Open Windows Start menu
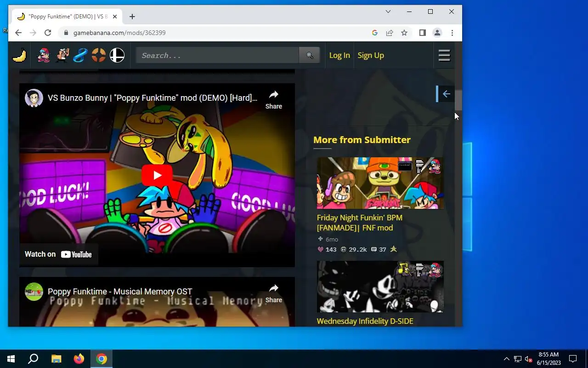The height and width of the screenshot is (368, 588). tap(11, 359)
